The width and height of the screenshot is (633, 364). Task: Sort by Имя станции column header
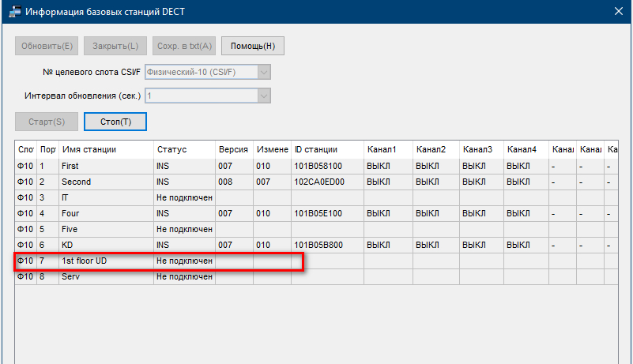click(x=106, y=149)
